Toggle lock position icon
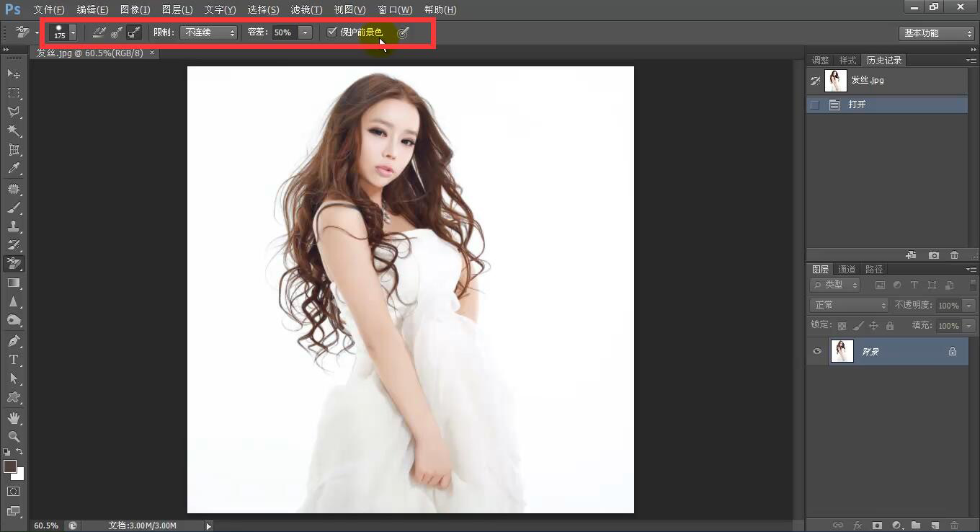The height and width of the screenshot is (532, 980). (873, 326)
